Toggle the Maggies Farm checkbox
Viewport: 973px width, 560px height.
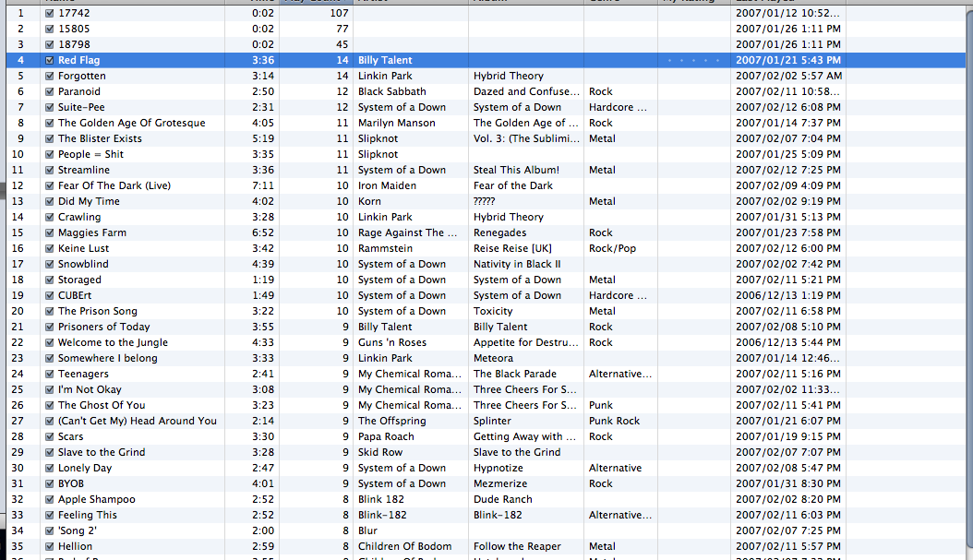coord(50,232)
